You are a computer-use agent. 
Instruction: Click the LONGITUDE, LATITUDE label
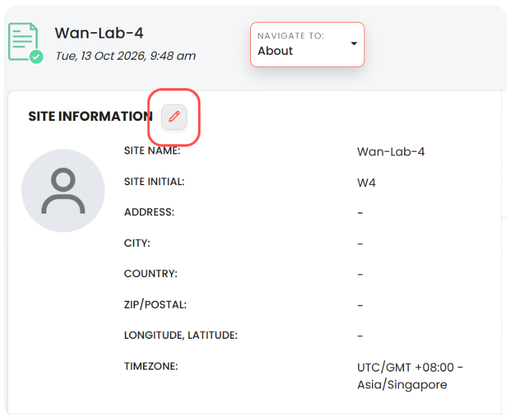(181, 335)
